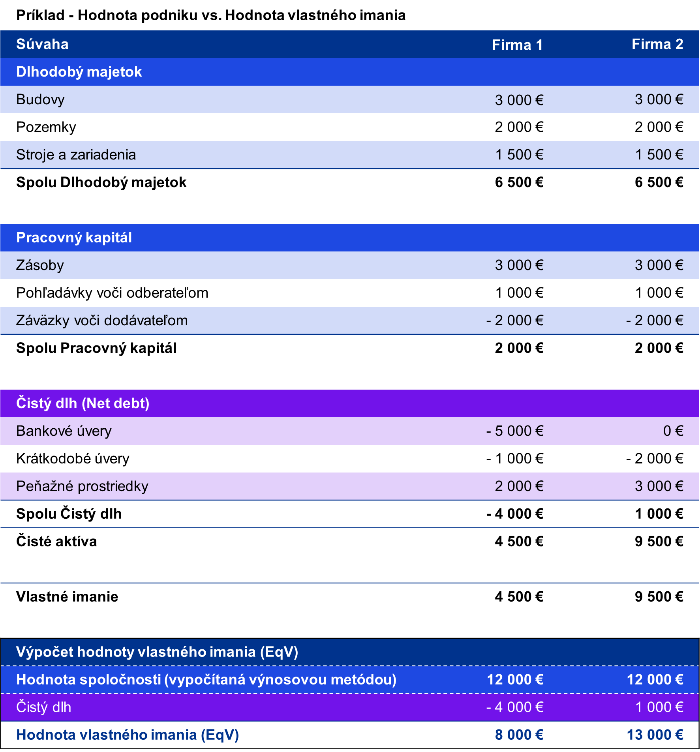Select the Zásoby row label
The height and width of the screenshot is (752, 700).
pos(40,265)
